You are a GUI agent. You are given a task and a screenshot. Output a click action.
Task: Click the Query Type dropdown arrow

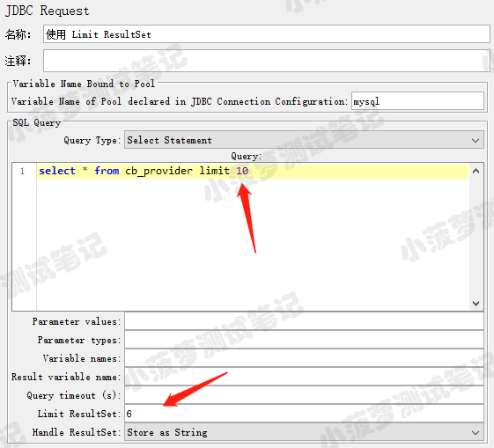tap(476, 141)
